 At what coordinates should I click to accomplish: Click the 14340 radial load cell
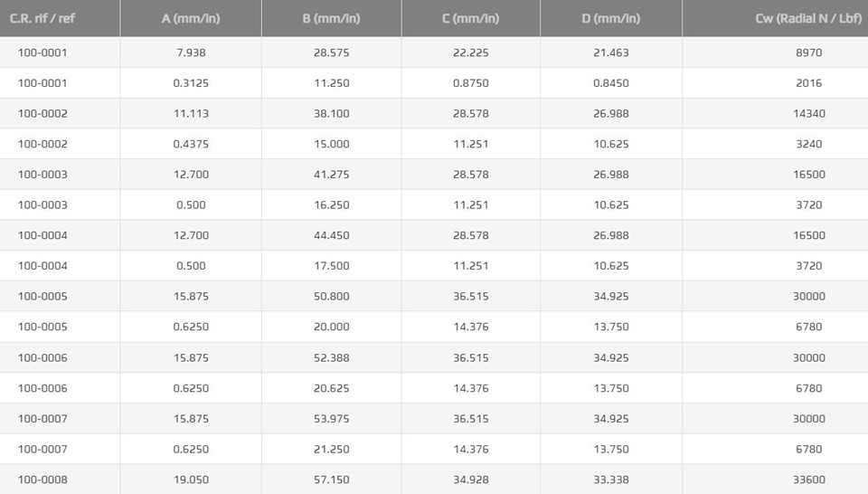[x=808, y=113]
